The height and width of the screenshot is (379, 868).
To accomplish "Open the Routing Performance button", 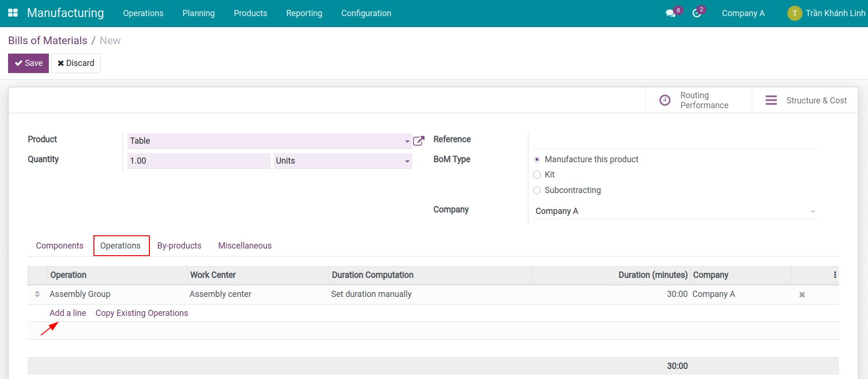I will [699, 100].
